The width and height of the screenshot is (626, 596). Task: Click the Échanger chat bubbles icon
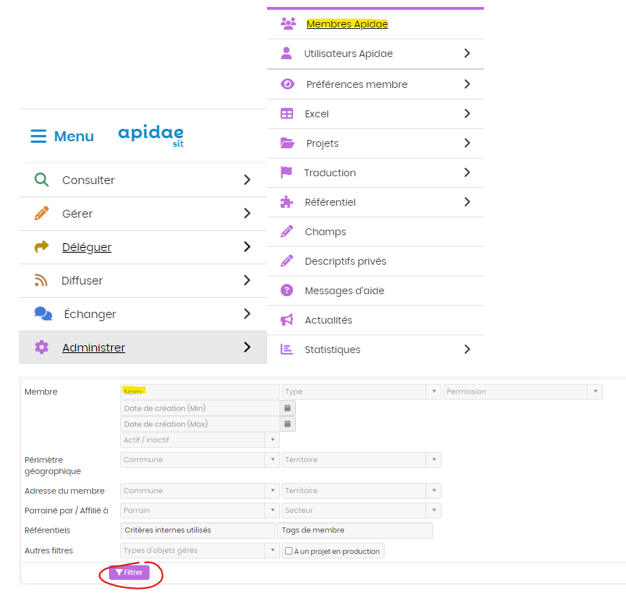click(43, 314)
